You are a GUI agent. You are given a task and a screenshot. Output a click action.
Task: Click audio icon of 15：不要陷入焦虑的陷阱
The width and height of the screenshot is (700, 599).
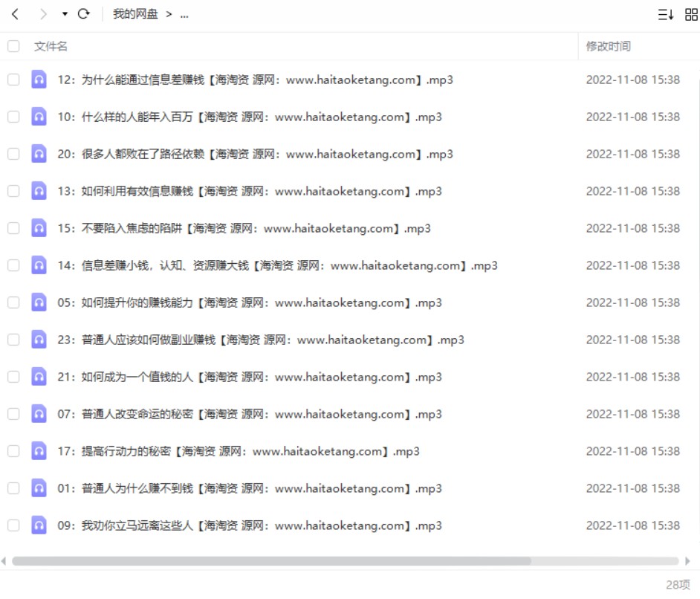pyautogui.click(x=39, y=228)
